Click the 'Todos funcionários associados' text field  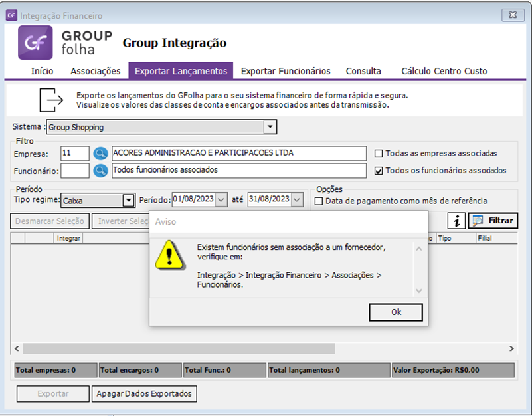pyautogui.click(x=239, y=171)
